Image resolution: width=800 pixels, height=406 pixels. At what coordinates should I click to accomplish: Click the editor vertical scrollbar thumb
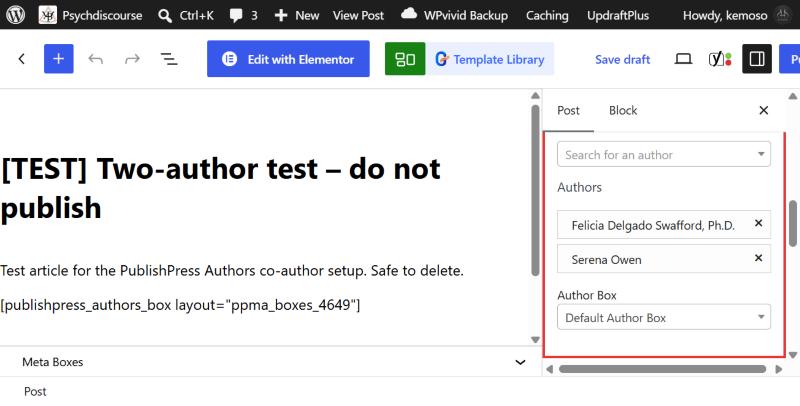[535, 191]
